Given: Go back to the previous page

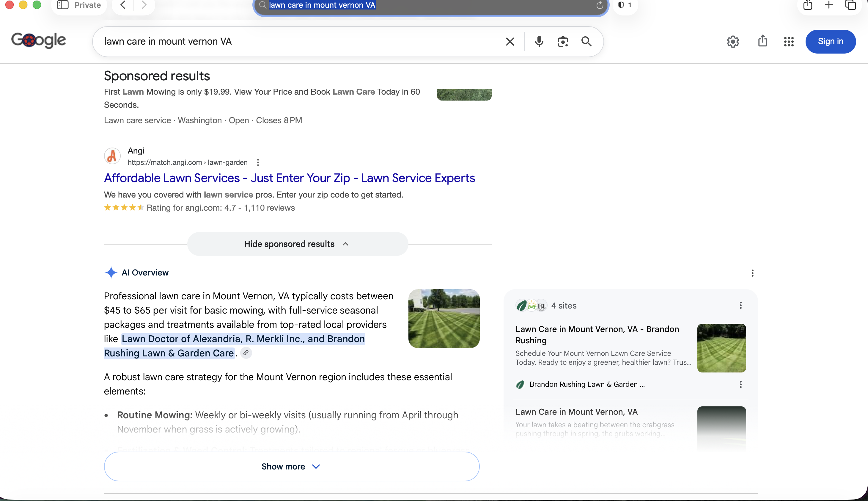Looking at the screenshot, I should pos(123,5).
